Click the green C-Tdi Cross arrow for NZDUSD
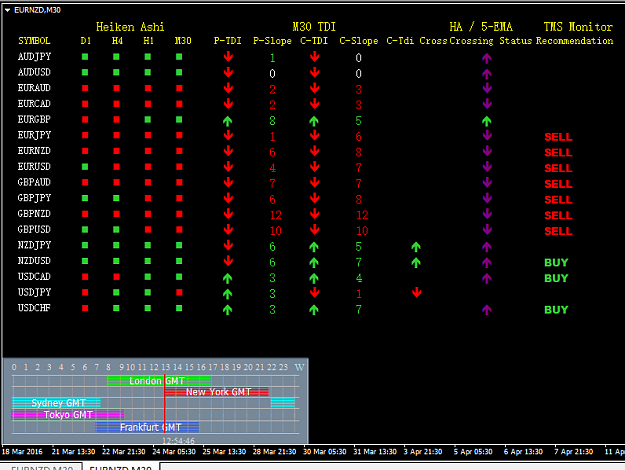This screenshot has width=625, height=470. coord(416,263)
